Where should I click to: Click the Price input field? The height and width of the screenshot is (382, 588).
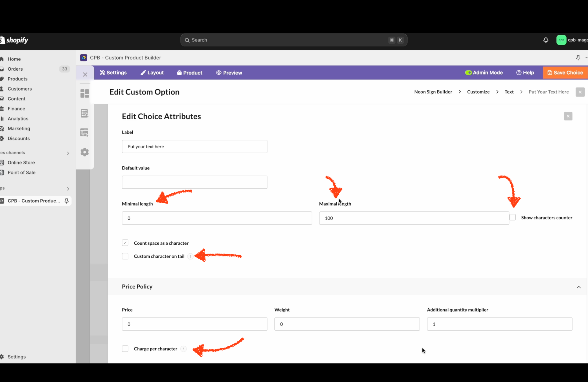point(194,324)
